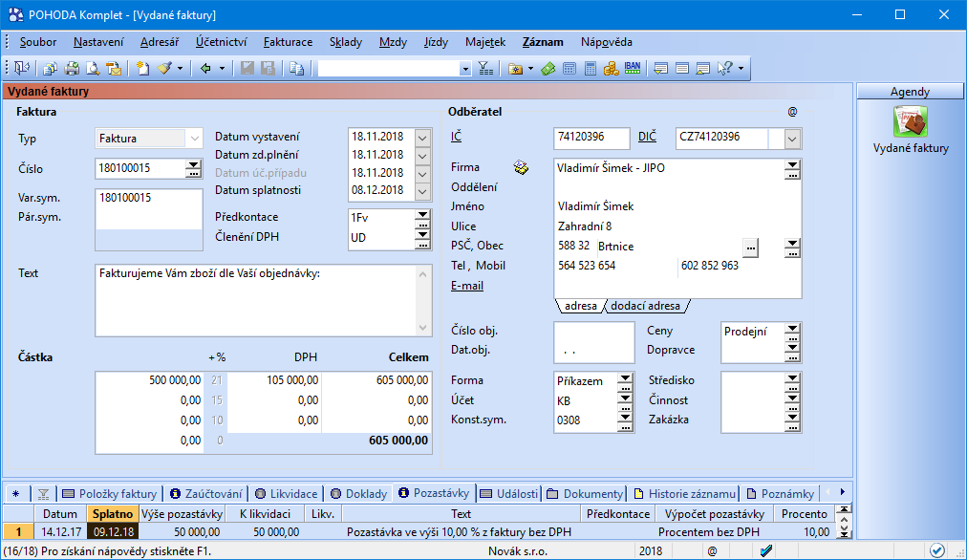Open the Soubor menu
This screenshot has height=560, width=967.
tap(38, 42)
